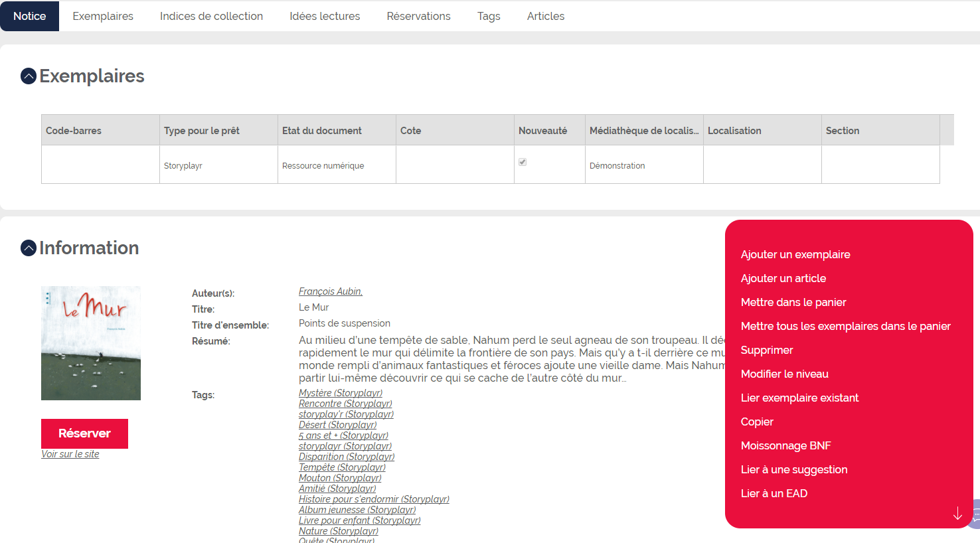Select the Points de suspension text
The height and width of the screenshot is (543, 980).
(x=345, y=323)
